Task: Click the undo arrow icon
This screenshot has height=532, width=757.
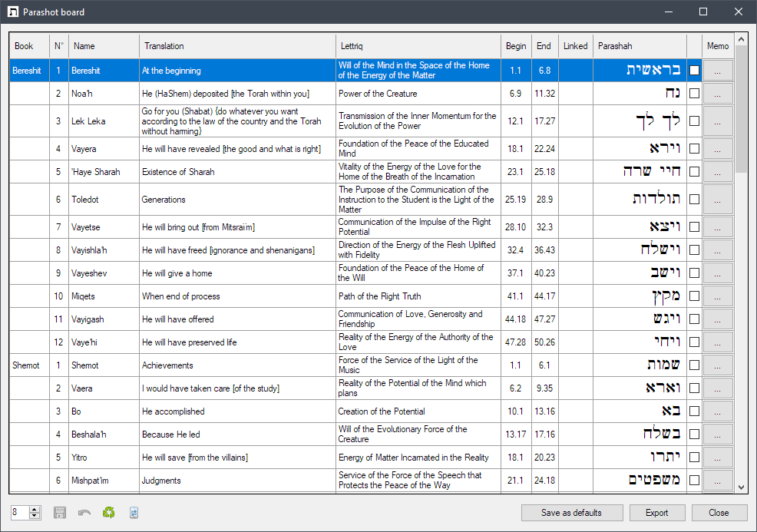Action: [x=84, y=513]
